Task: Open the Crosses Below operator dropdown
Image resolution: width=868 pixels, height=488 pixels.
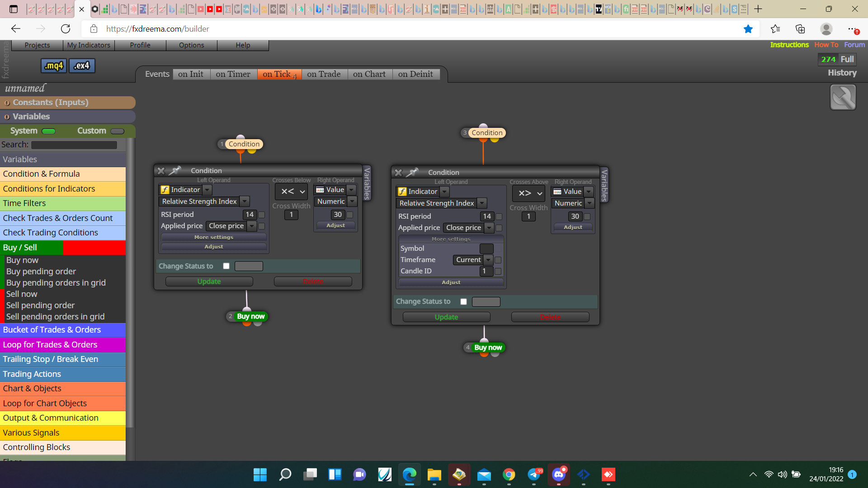Action: [x=292, y=192]
